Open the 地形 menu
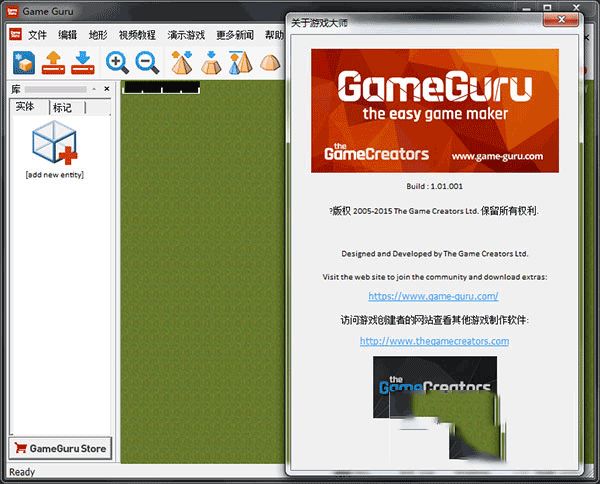Image resolution: width=600 pixels, height=484 pixels. (x=98, y=35)
